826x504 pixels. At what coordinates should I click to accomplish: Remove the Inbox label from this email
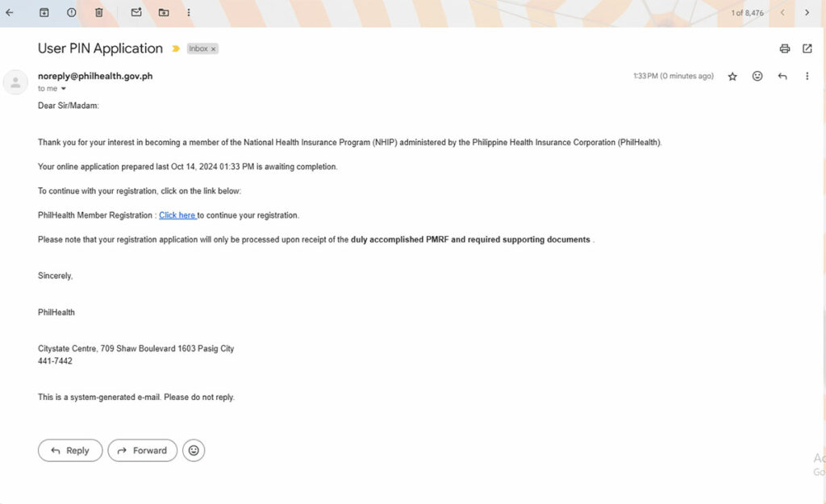click(x=214, y=49)
